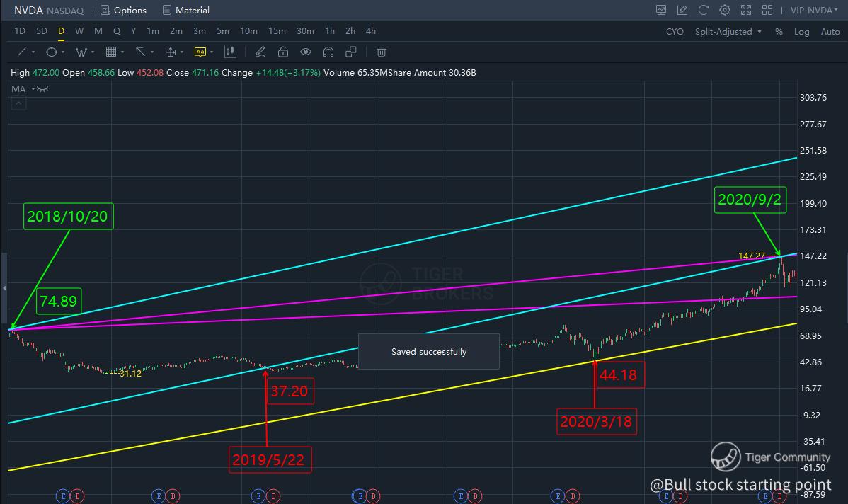Image resolution: width=848 pixels, height=504 pixels.
Task: Open the MA indicator dropdown arrow
Action: pyautogui.click(x=33, y=88)
